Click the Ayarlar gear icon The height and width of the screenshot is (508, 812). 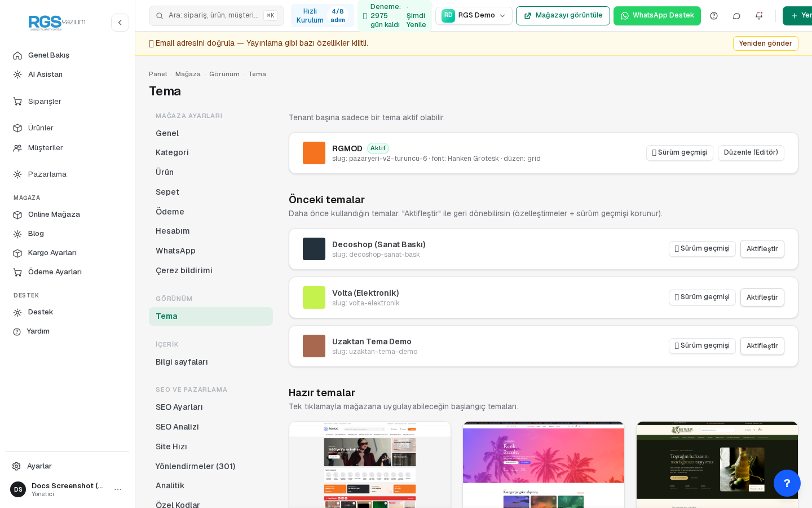(x=16, y=466)
